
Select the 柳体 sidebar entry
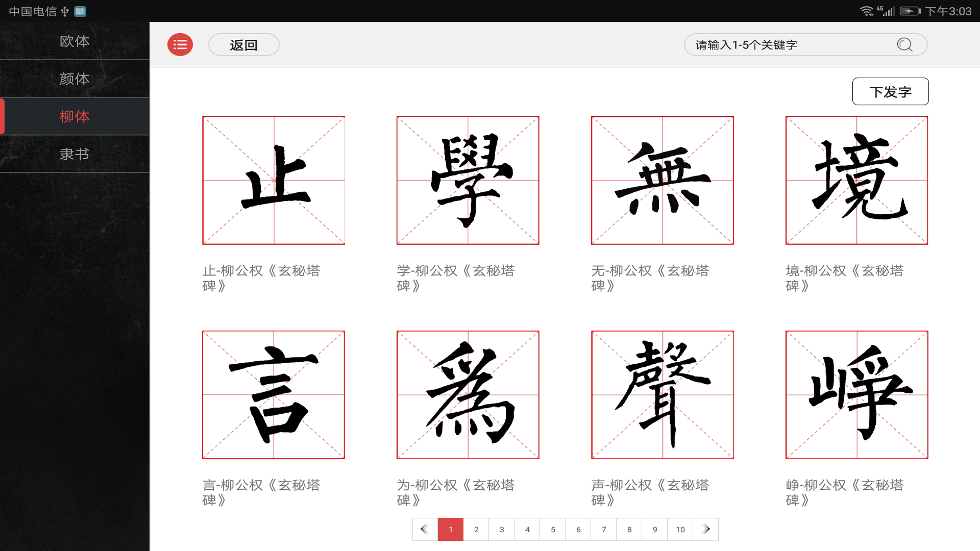tap(74, 116)
